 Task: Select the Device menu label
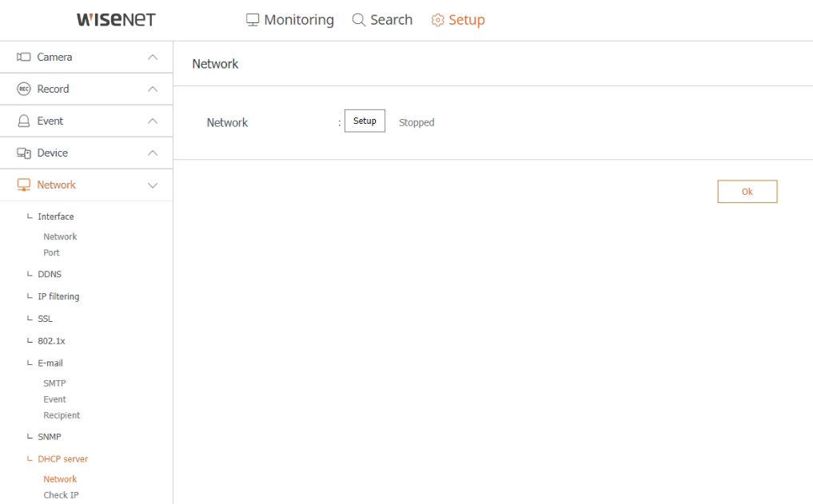point(53,153)
